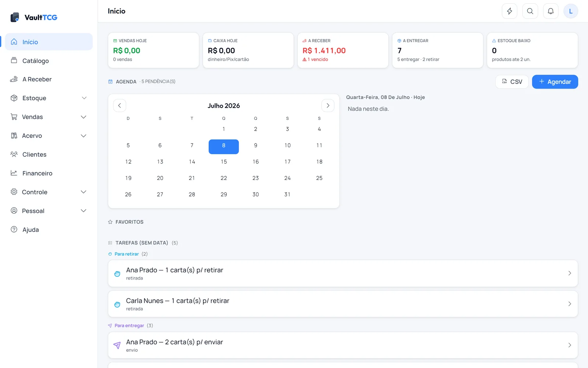The image size is (588, 368).
Task: Click the Para entregar send icon
Action: 110,326
